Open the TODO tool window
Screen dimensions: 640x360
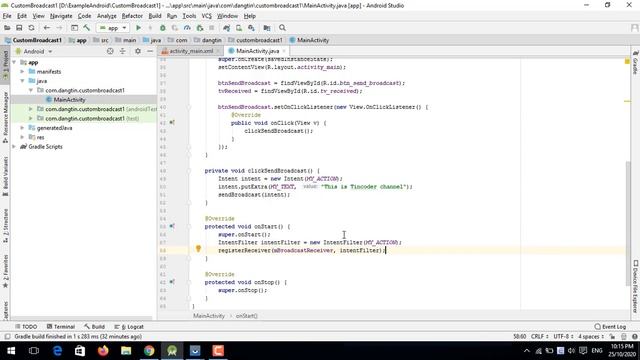point(26,327)
